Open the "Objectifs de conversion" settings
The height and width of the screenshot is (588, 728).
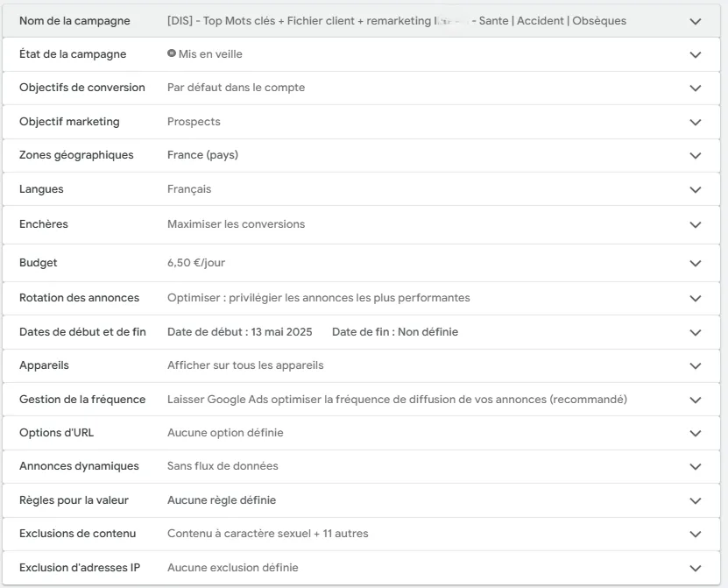[696, 88]
